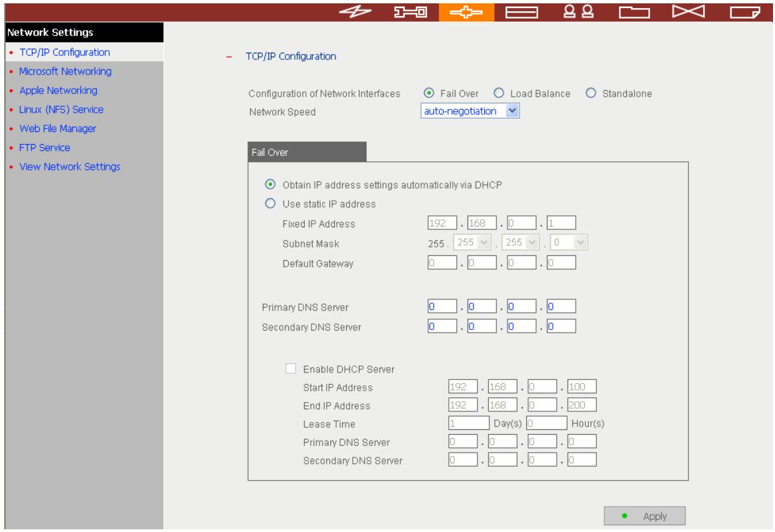Click DHCP Primary DNS Server first octet
The height and width of the screenshot is (532, 775).
pos(463,441)
